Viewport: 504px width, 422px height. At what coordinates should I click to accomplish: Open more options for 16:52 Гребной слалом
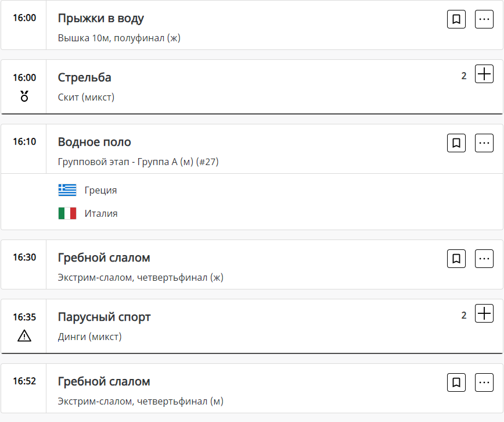pyautogui.click(x=484, y=382)
